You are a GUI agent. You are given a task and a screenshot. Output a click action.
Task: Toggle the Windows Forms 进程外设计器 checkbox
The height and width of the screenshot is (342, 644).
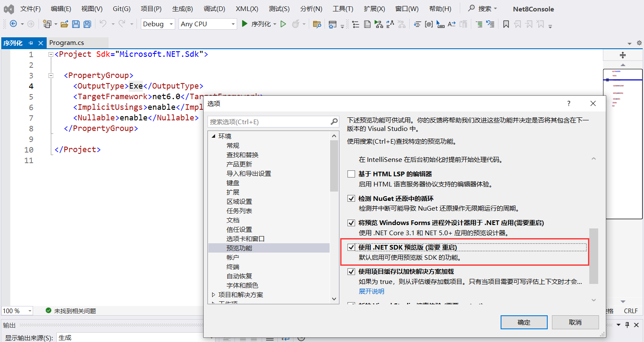[x=351, y=222]
